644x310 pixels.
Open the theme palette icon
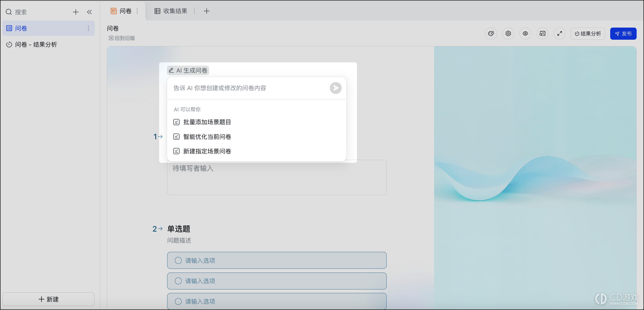point(491,34)
